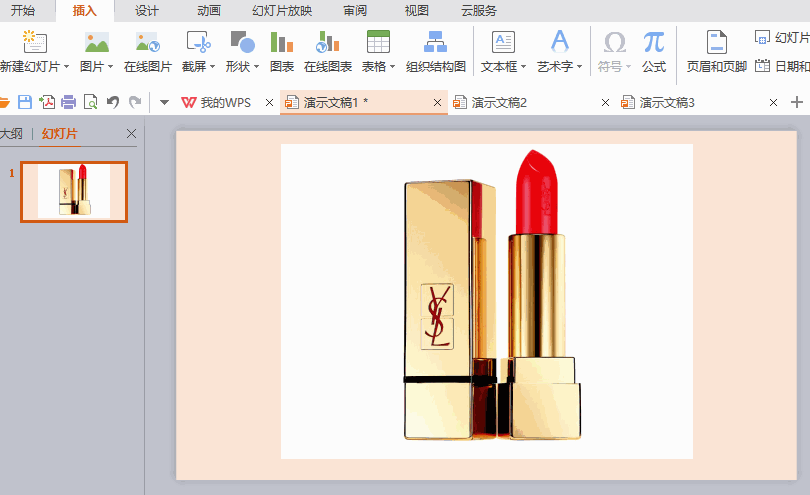
Task: Open the 审阅 ribbon tab
Action: [355, 10]
